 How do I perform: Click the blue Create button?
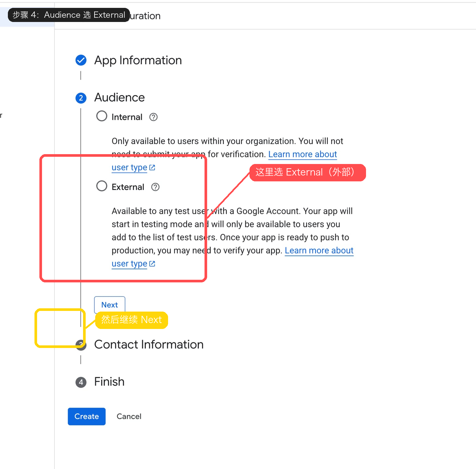pyautogui.click(x=87, y=417)
